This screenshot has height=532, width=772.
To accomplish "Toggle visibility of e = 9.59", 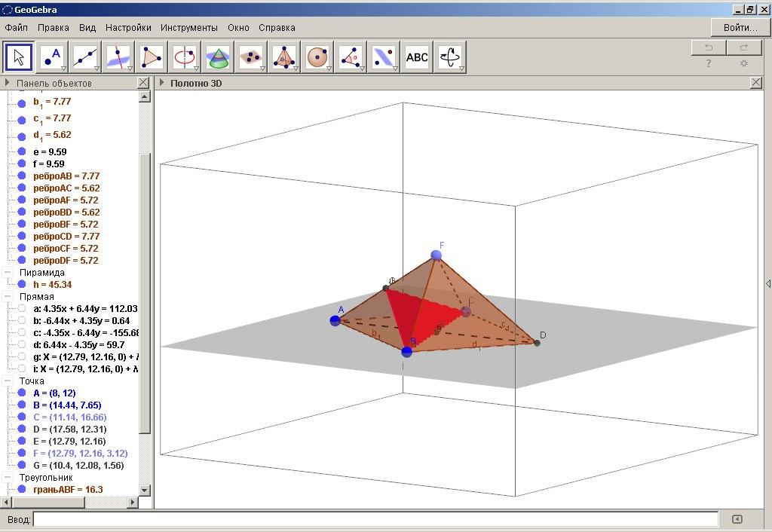I will pos(22,151).
